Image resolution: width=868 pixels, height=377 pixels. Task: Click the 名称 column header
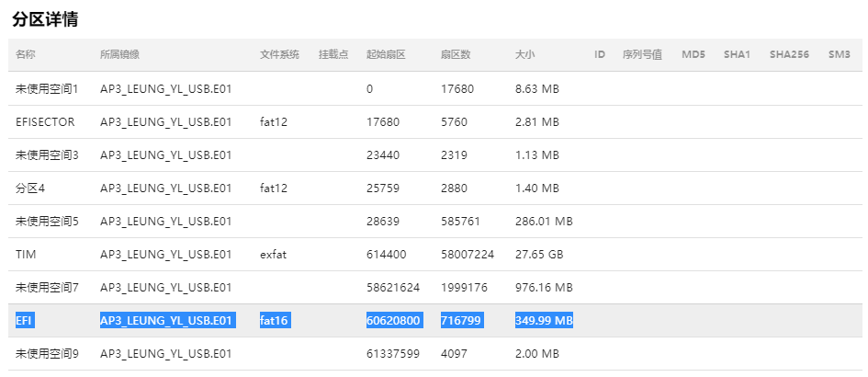click(26, 54)
